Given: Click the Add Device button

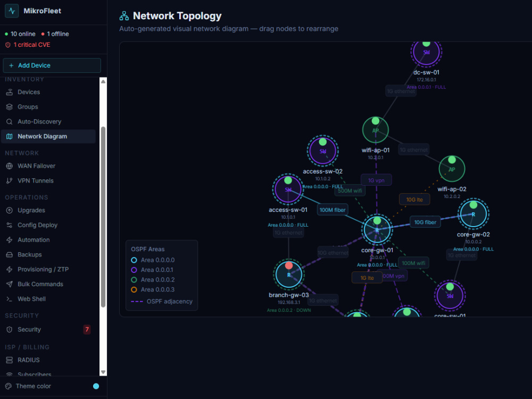Looking at the screenshot, I should coord(52,65).
